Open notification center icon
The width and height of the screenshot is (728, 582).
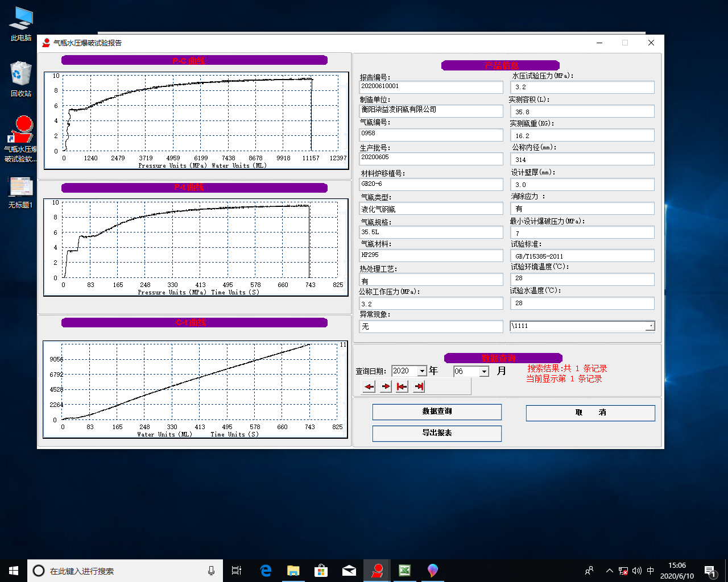point(710,571)
